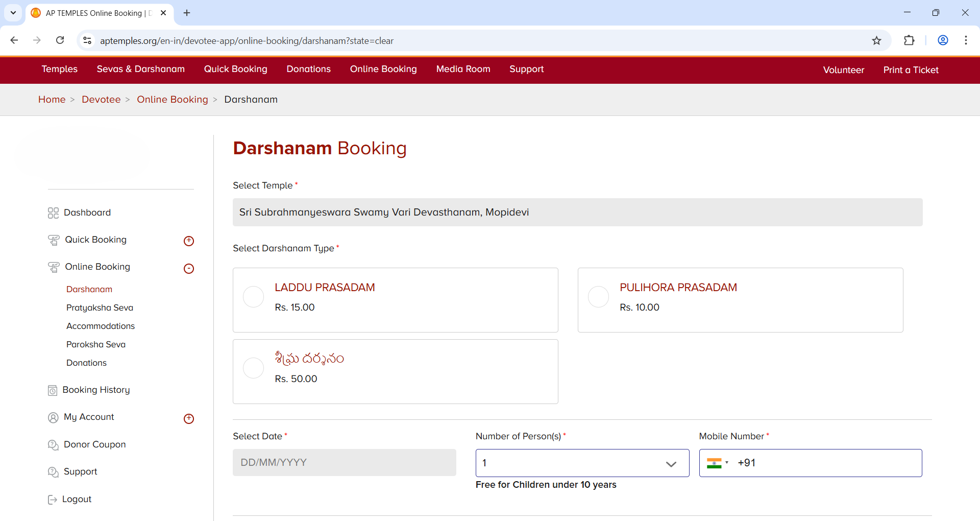Click the Print a Ticket link
Screen dimensions: 980x521
911,70
